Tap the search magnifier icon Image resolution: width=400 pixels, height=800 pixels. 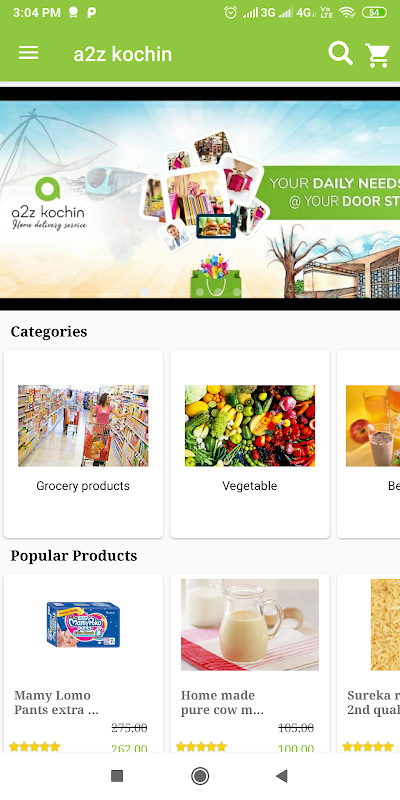coord(340,53)
